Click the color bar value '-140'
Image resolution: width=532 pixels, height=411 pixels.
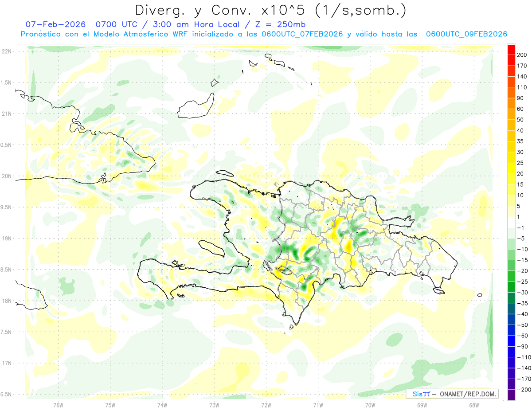tap(524, 368)
